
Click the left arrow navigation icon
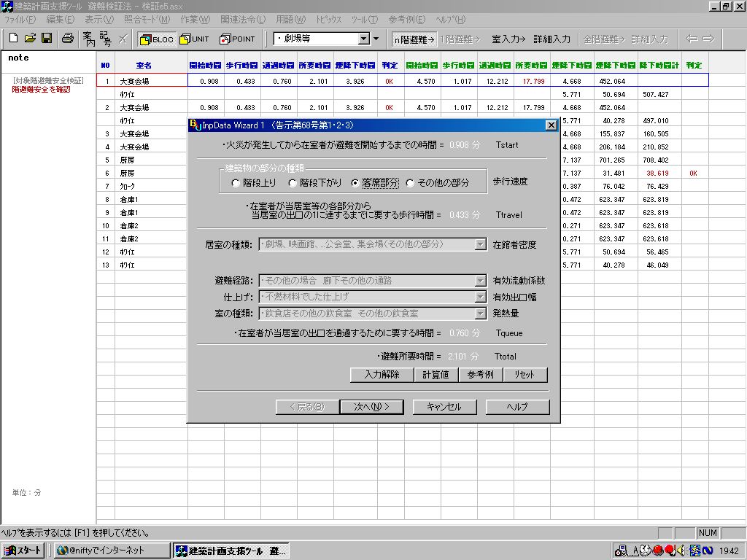(x=692, y=39)
